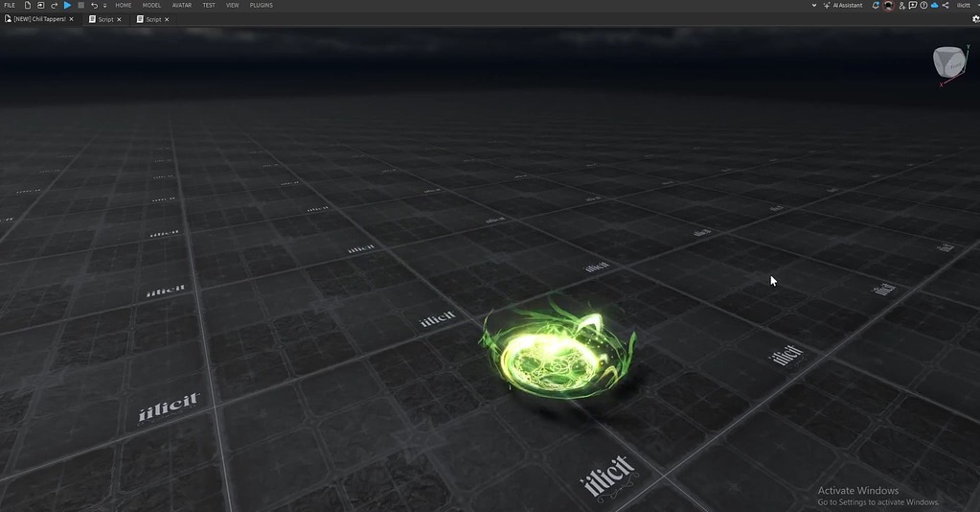980x512 pixels.
Task: Switch to the HOME ribbon tab
Action: coord(124,5)
